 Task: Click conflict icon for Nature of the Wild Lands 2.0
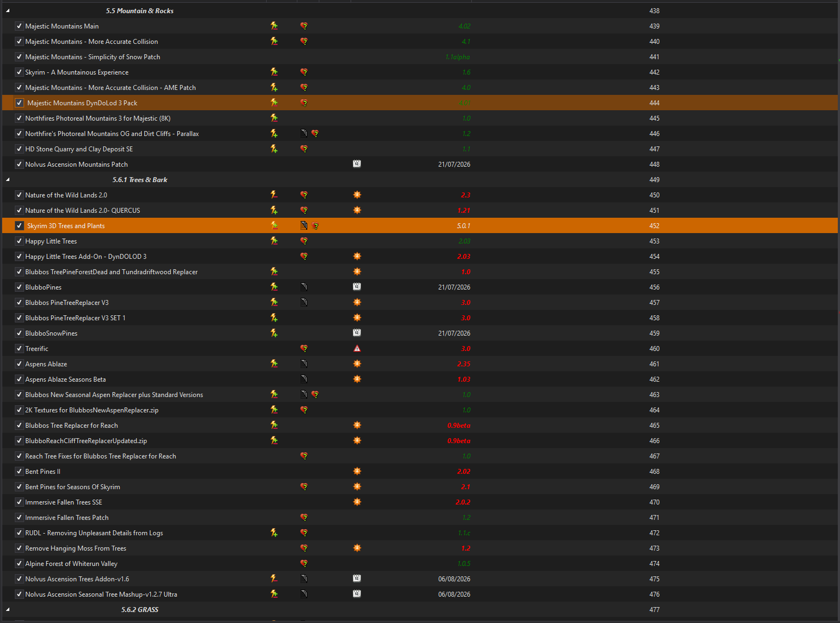[274, 195]
